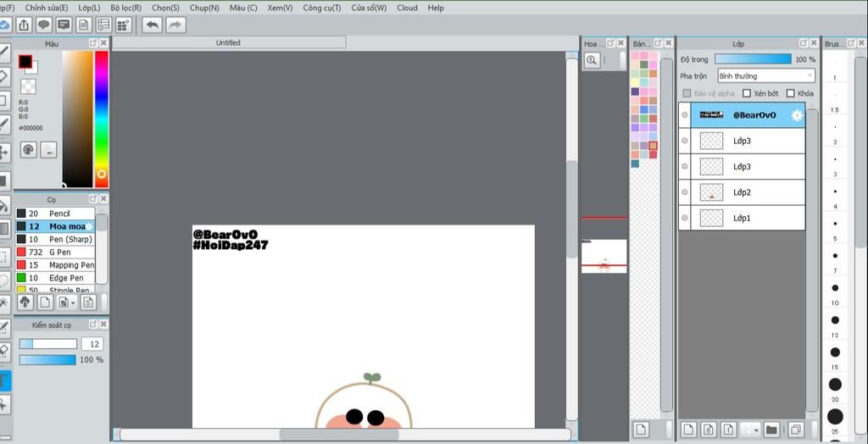Duplicate the layer with copy icon
The image size is (868, 444).
(x=796, y=429)
